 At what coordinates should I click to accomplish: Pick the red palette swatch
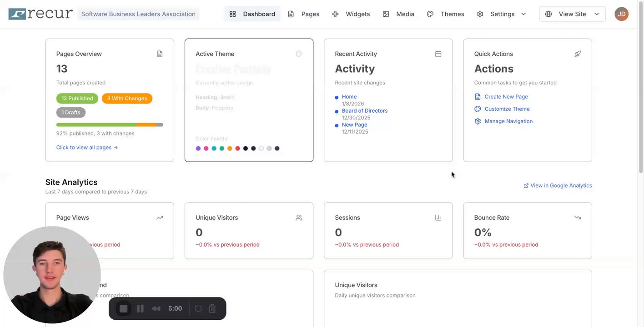(237, 149)
